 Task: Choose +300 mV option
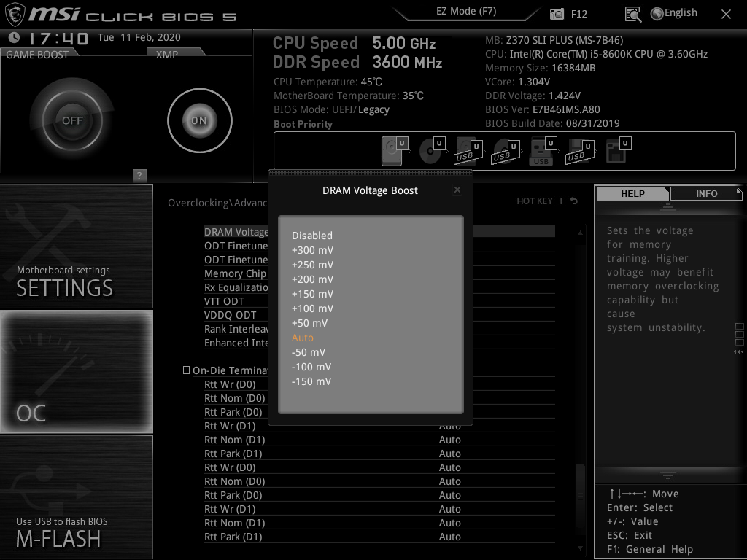312,250
